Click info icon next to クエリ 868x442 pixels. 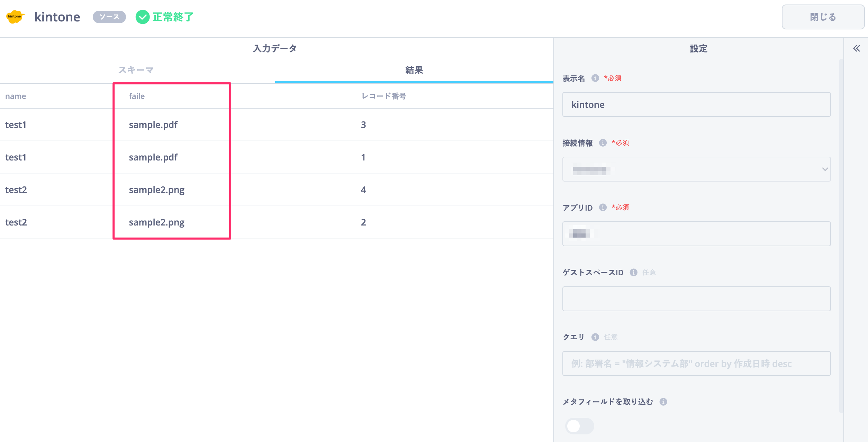click(x=595, y=337)
